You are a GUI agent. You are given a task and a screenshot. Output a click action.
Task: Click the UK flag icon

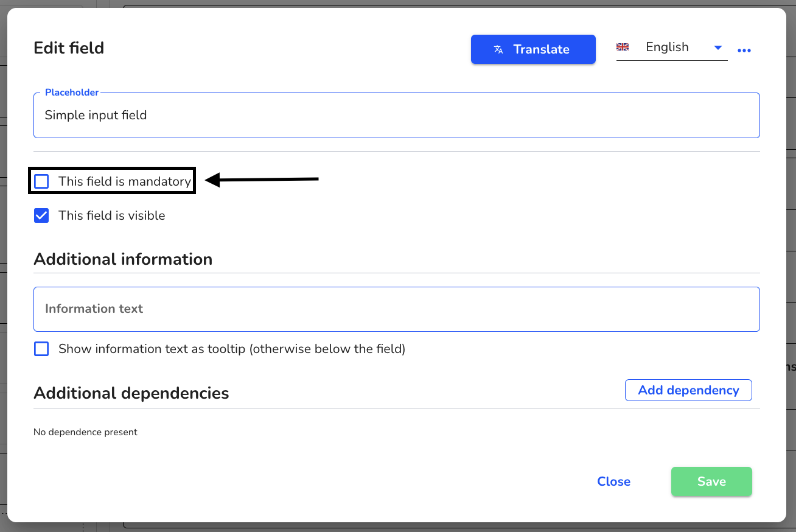(x=623, y=47)
